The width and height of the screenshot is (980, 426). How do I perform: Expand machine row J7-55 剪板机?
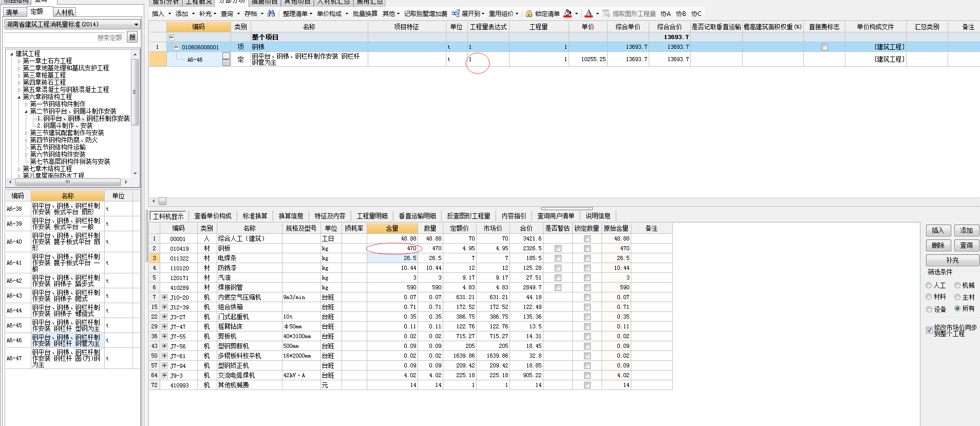(164, 336)
